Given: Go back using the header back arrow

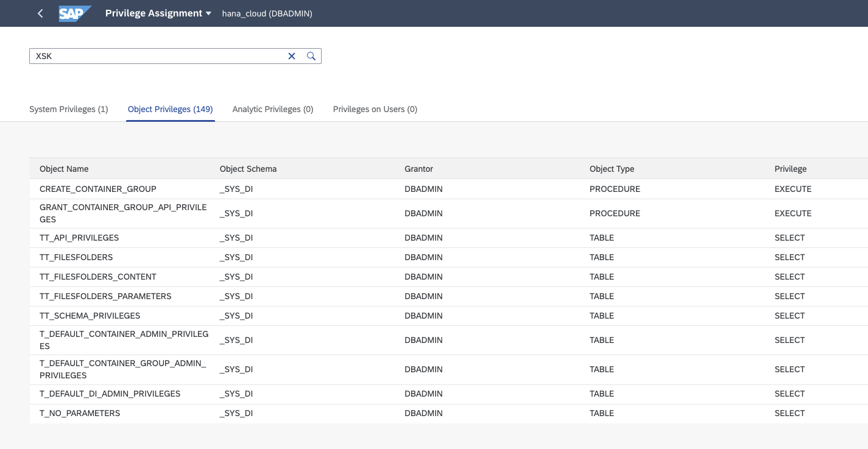Looking at the screenshot, I should [x=40, y=13].
